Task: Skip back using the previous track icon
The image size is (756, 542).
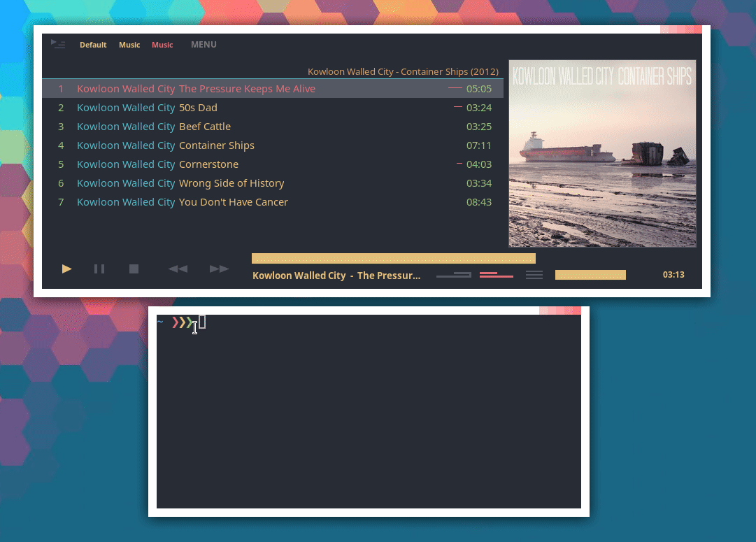Action: point(178,269)
